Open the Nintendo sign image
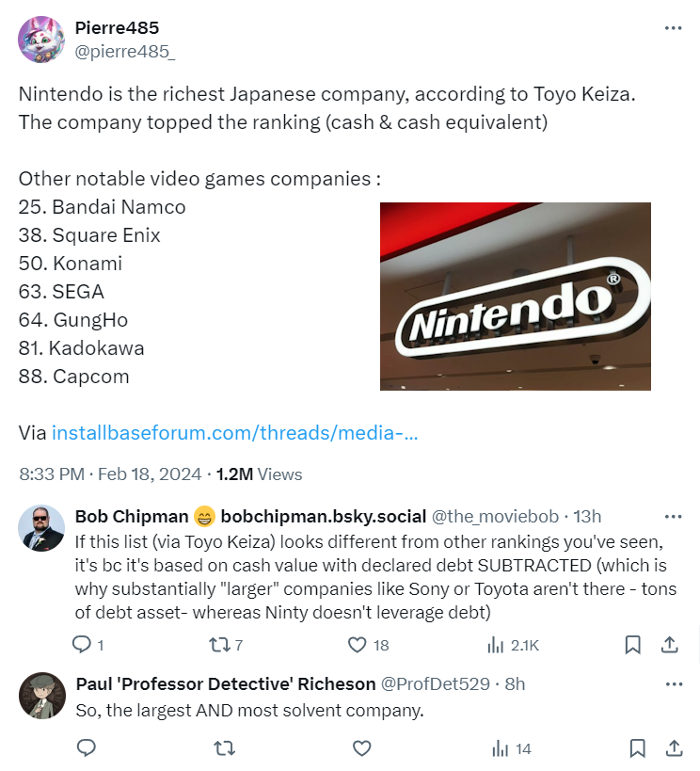 click(515, 296)
